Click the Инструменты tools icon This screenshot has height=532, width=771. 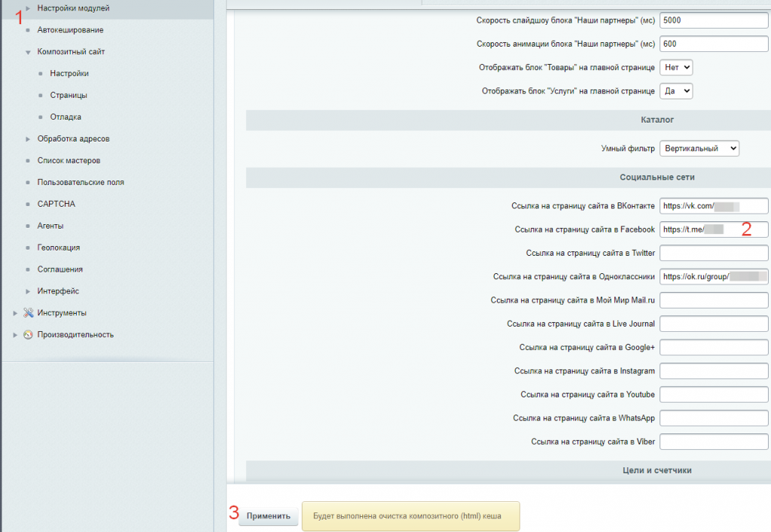(29, 312)
